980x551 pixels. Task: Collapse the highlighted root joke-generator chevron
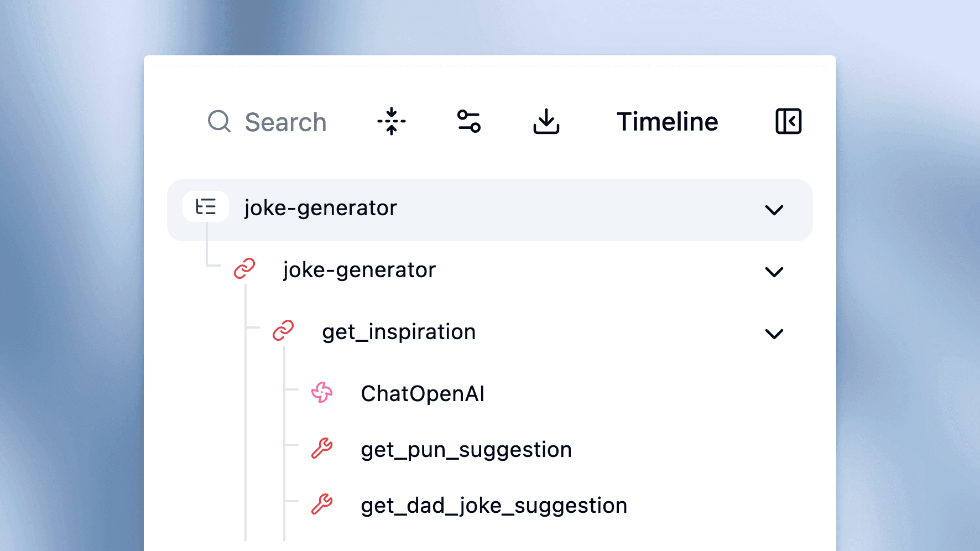coord(774,210)
